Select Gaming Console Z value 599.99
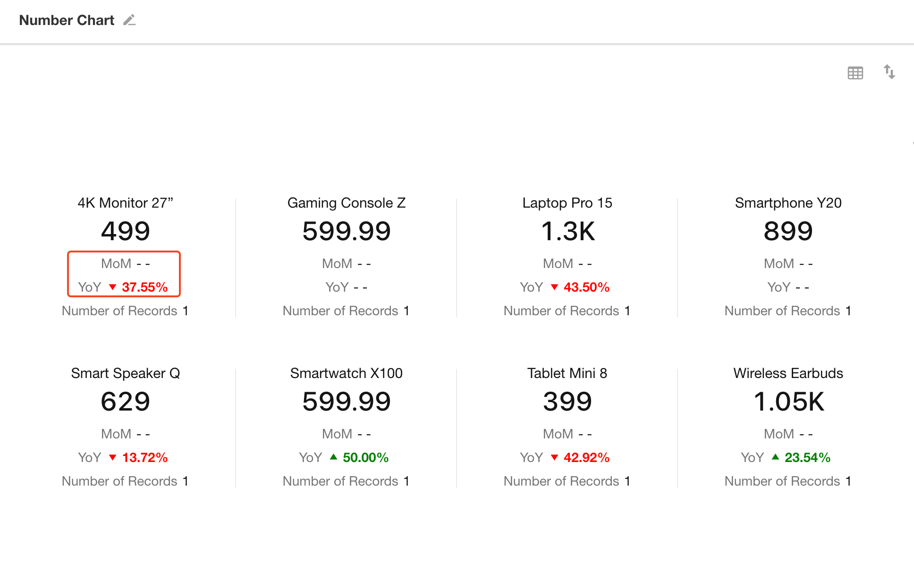The image size is (914, 588). coord(346,231)
